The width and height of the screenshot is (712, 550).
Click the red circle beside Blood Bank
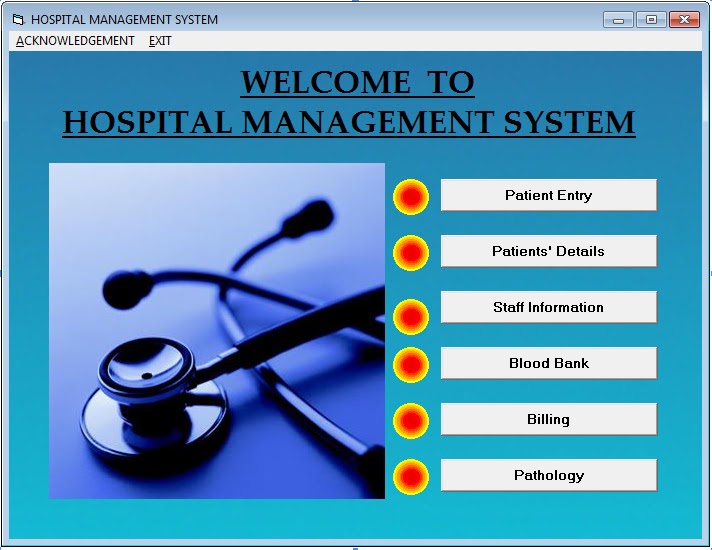point(411,365)
